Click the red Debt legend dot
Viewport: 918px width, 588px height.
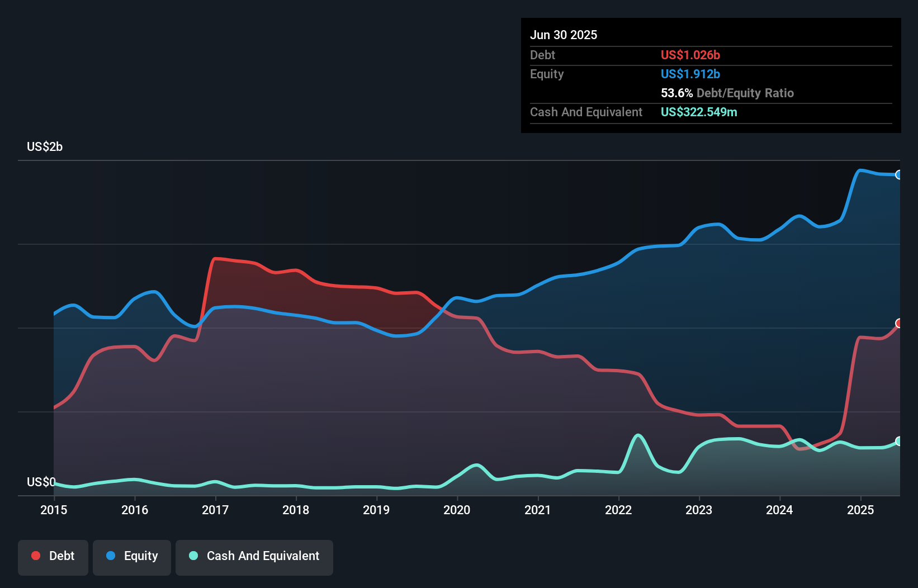pyautogui.click(x=35, y=556)
